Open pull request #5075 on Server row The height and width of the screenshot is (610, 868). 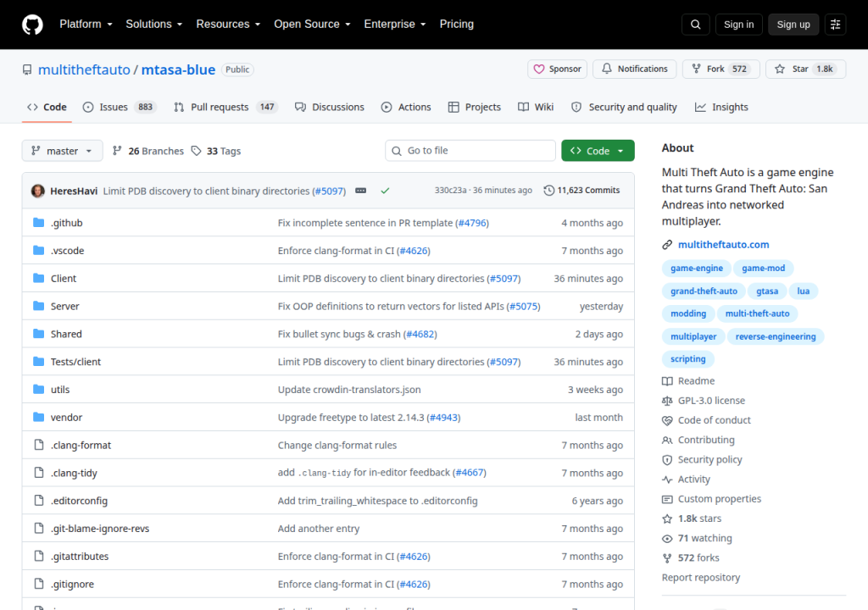click(522, 306)
